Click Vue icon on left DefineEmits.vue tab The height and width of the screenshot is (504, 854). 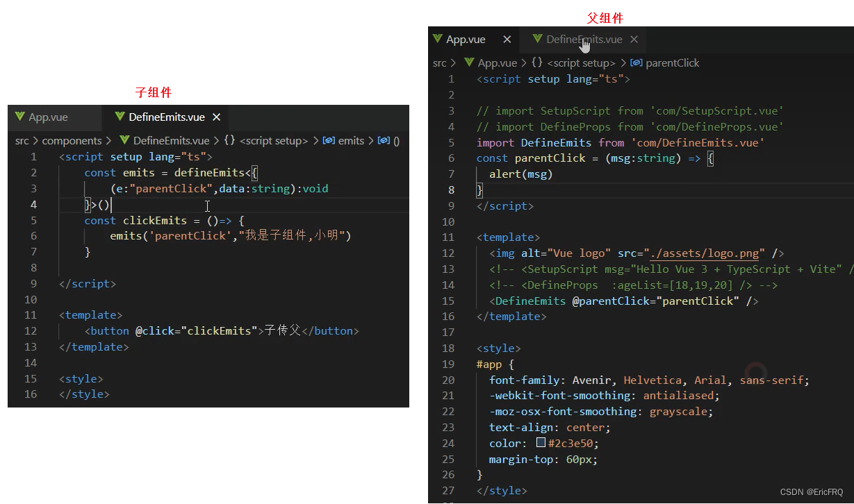(120, 117)
